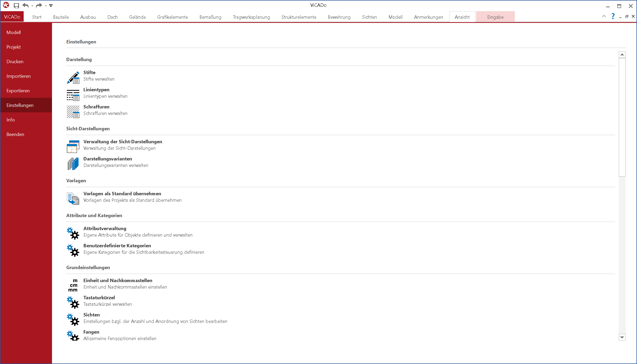Collapse the ribbon with the up chevron

click(604, 16)
